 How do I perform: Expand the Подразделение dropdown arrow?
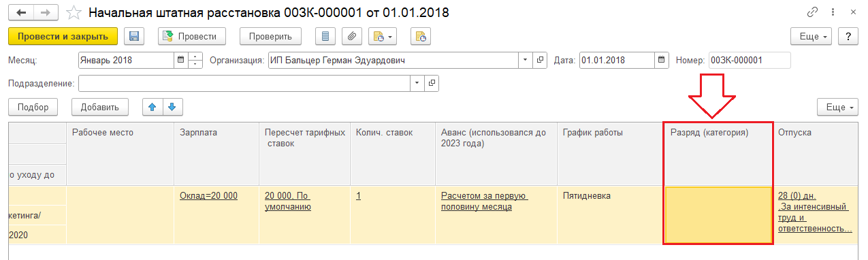418,83
